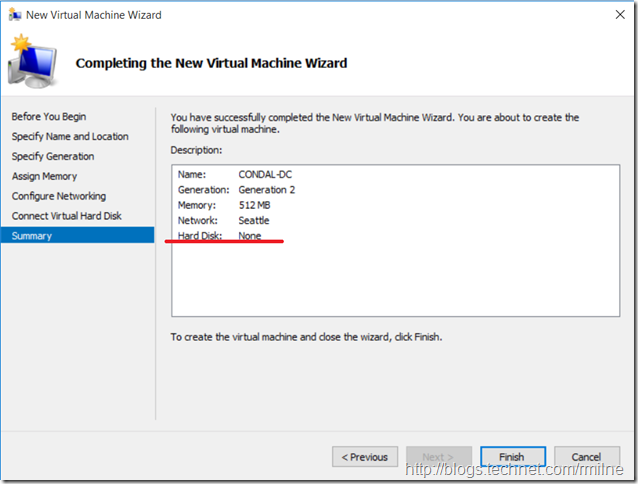Viewport: 638px width, 484px height.
Task: Click the wizard icon in the title bar
Action: click(13, 15)
